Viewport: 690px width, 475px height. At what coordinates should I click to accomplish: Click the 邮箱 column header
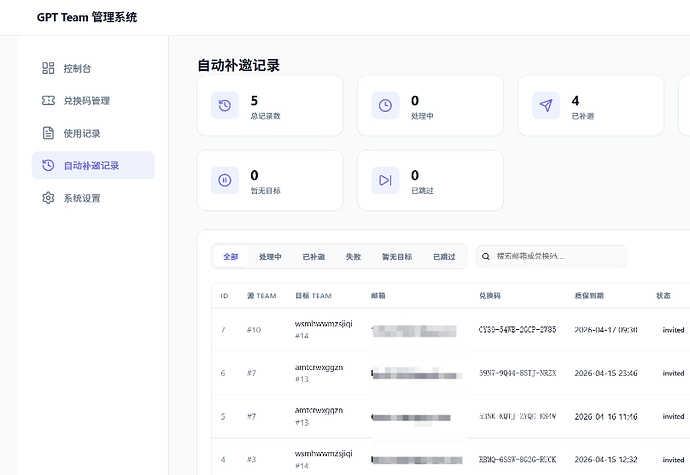[378, 296]
